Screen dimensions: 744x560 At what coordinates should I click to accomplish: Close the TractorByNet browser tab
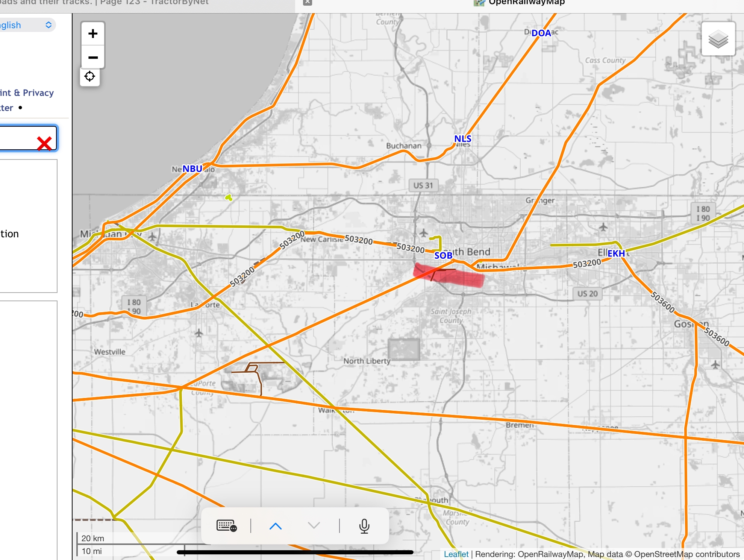(308, 2)
